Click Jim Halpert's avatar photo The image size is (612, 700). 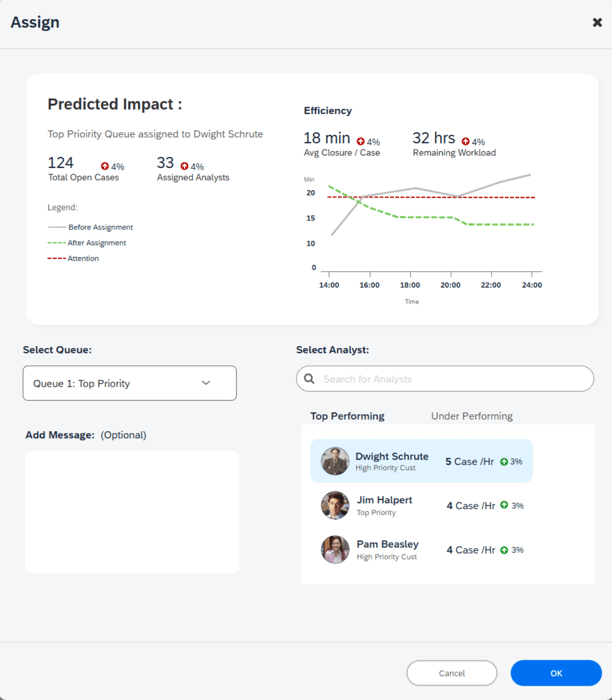[335, 505]
